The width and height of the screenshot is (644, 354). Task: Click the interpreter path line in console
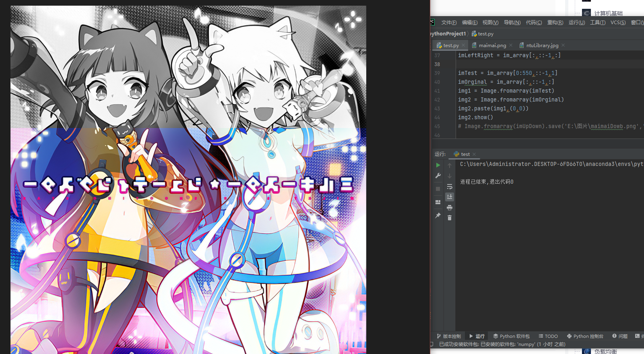[552, 164]
